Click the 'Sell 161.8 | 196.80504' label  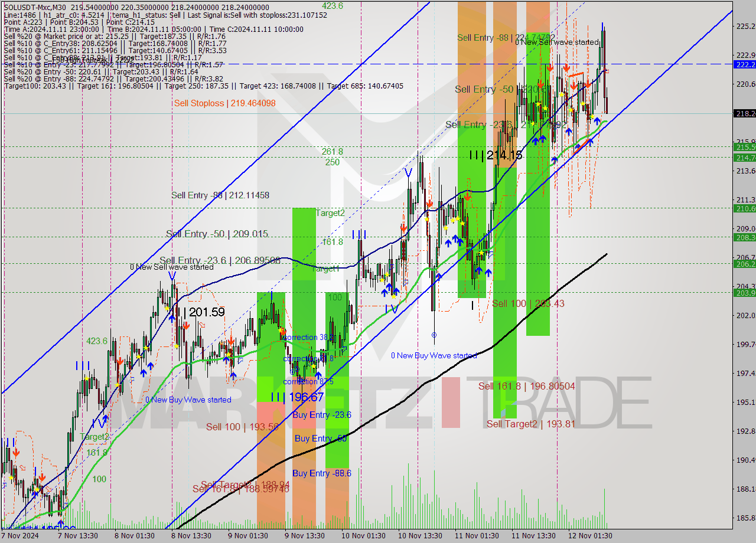tap(526, 386)
